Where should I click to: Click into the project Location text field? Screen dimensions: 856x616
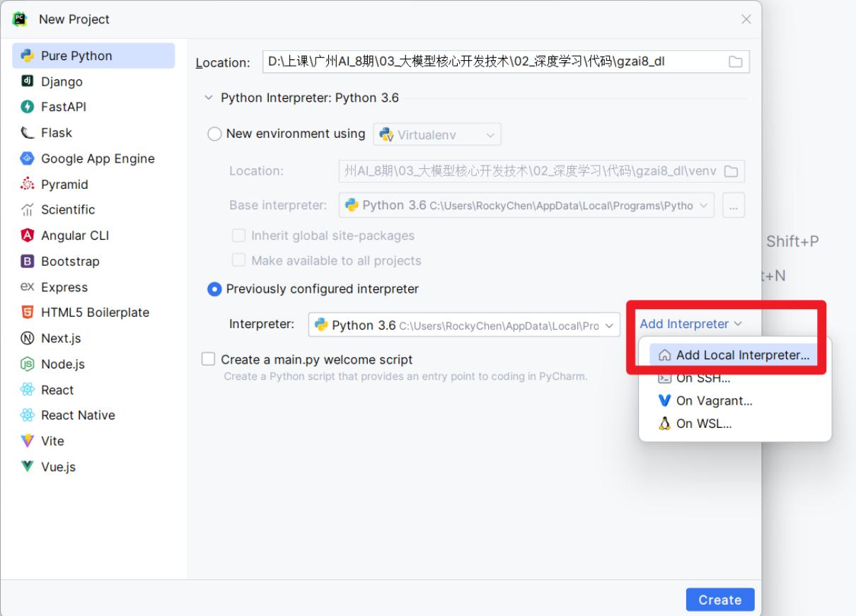(x=506, y=62)
